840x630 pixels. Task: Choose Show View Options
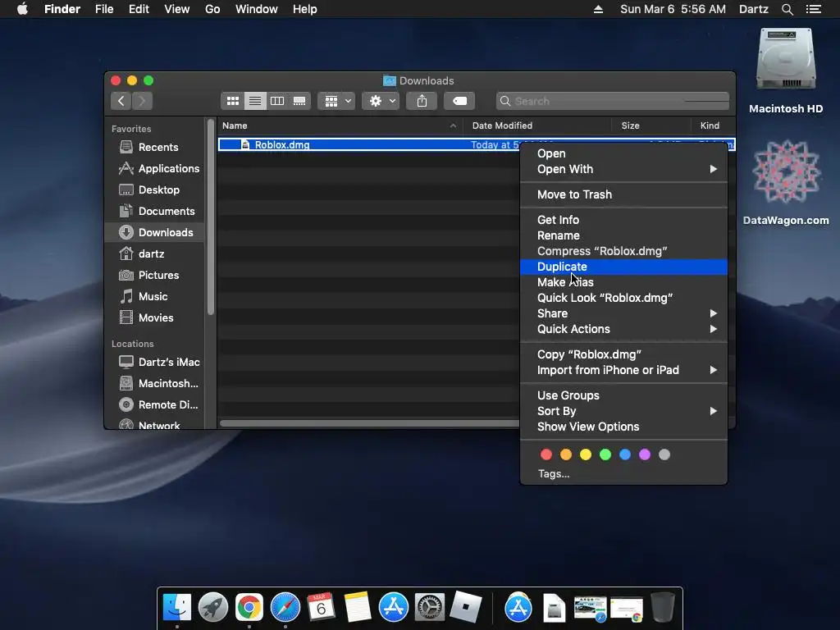[623, 427]
